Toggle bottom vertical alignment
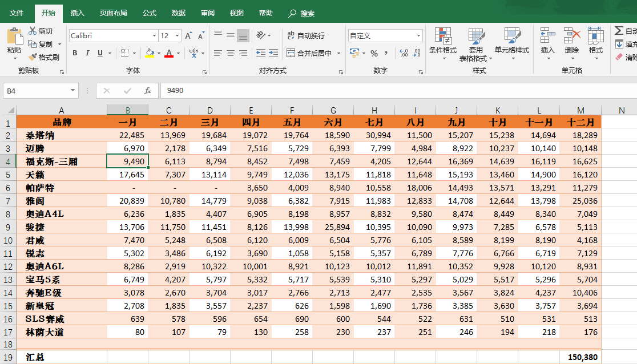The height and width of the screenshot is (364, 637). [x=243, y=35]
